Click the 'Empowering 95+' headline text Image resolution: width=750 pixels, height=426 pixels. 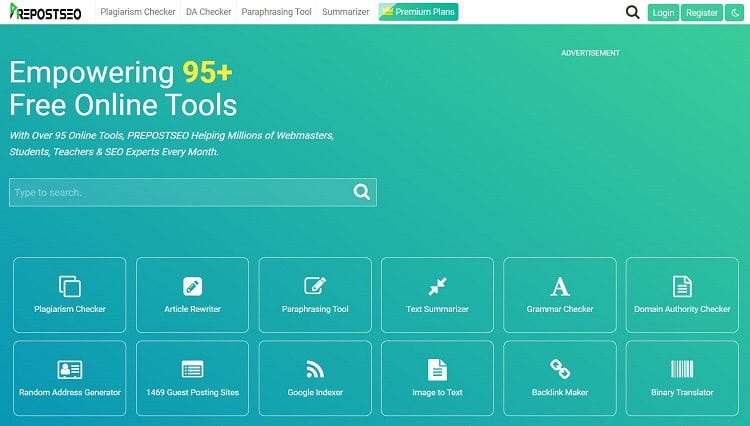[121, 73]
